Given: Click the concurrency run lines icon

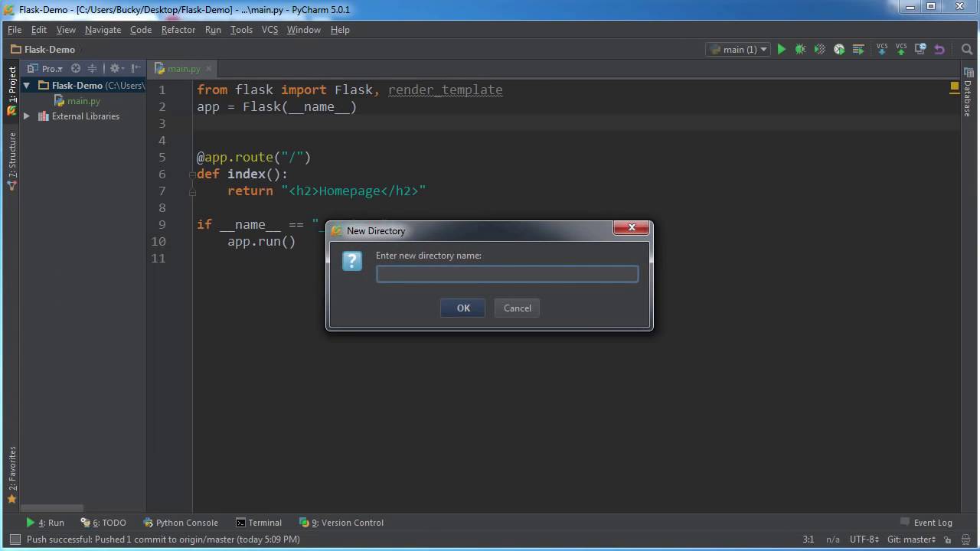Looking at the screenshot, I should [858, 49].
